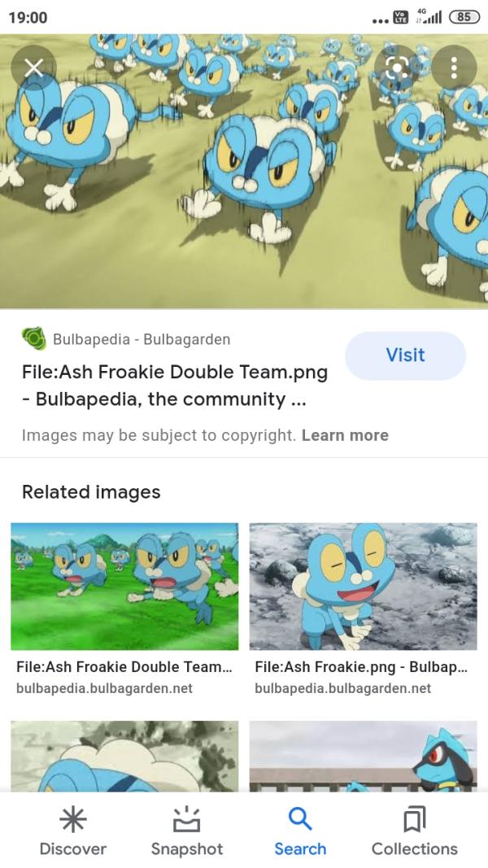Tap the battery indicator in status bar
This screenshot has width=488, height=868.
tap(464, 17)
